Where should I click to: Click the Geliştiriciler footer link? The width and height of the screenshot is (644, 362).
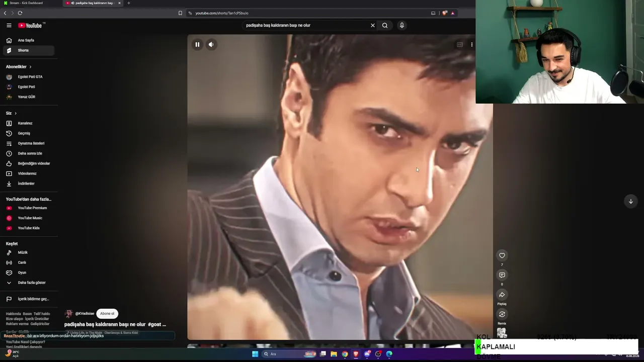40,324
